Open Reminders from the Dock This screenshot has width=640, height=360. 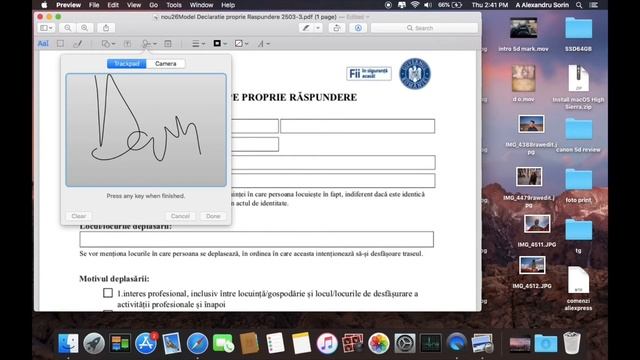tap(275, 343)
